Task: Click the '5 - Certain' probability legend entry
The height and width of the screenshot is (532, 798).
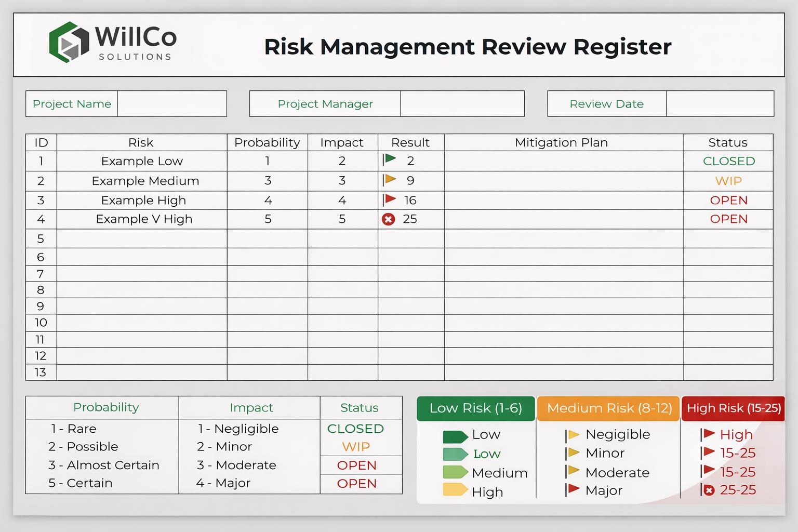Action: tap(81, 483)
